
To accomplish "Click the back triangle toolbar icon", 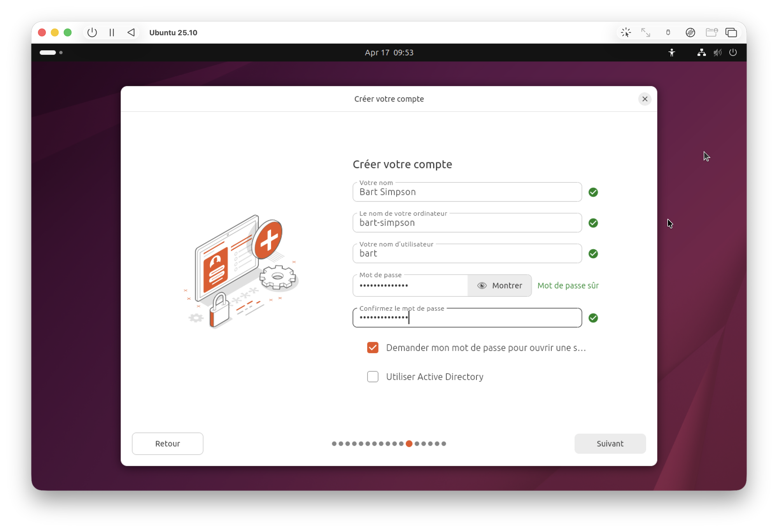I will [x=131, y=33].
